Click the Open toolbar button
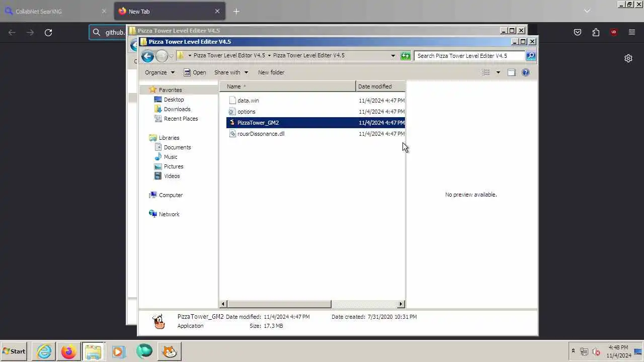The height and width of the screenshot is (362, 644). coord(195,72)
